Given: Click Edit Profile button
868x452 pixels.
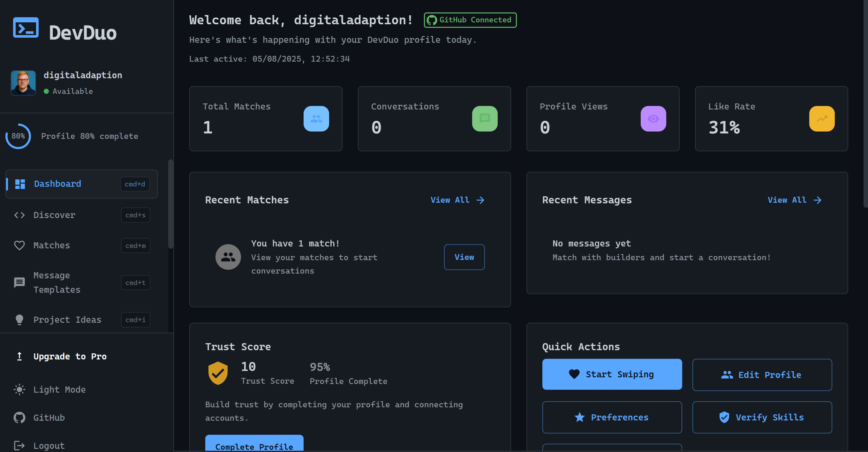Looking at the screenshot, I should tap(762, 375).
